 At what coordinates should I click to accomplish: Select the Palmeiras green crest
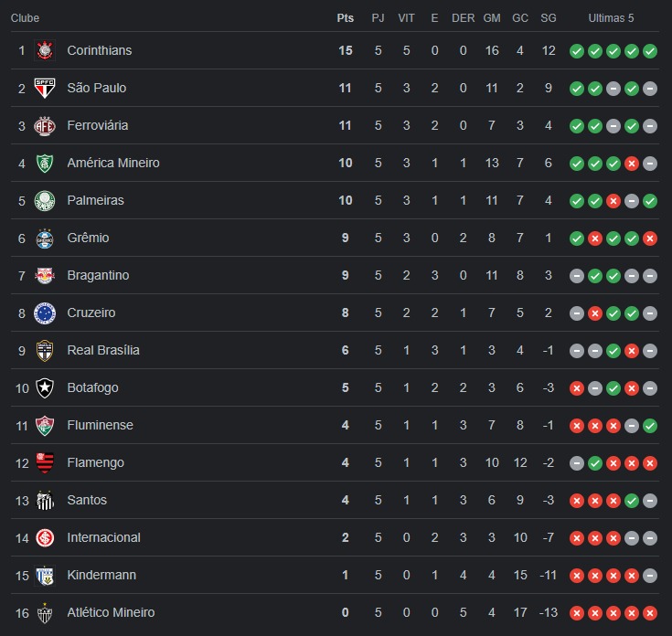click(45, 200)
